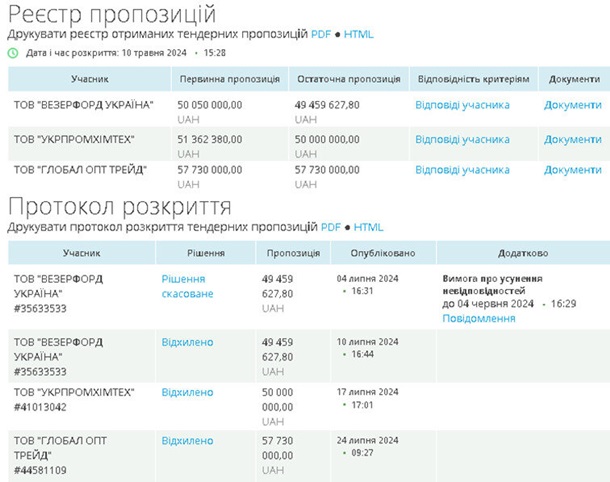
Task: Open Відхилено decision for УКРПРОМХІМТЕХ
Action: 187,392
